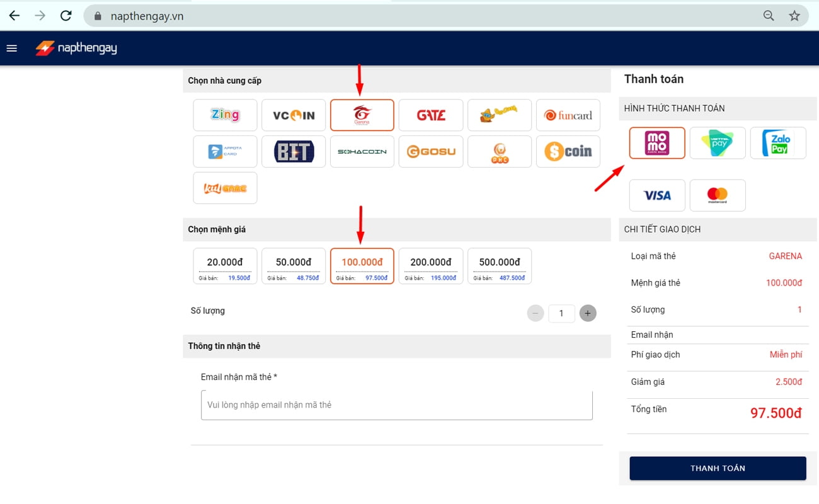The height and width of the screenshot is (504, 819).
Task: Pick the Kul Game provider tile
Action: click(x=225, y=188)
